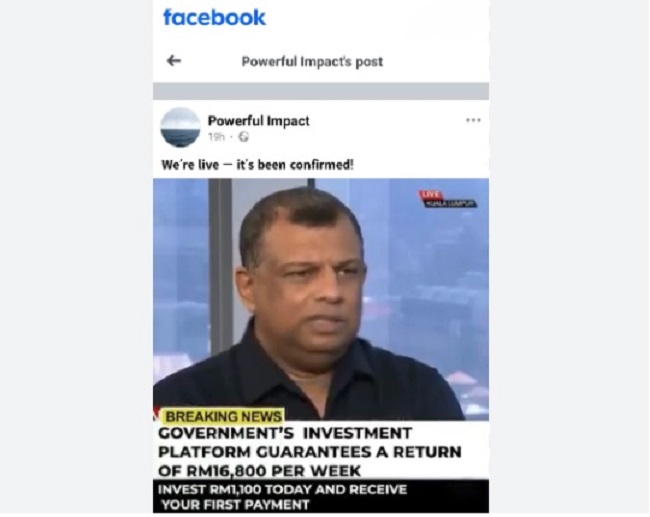Image resolution: width=650 pixels, height=517 pixels.
Task: Click the yellow BREAKING NEWS banner
Action: (x=223, y=416)
